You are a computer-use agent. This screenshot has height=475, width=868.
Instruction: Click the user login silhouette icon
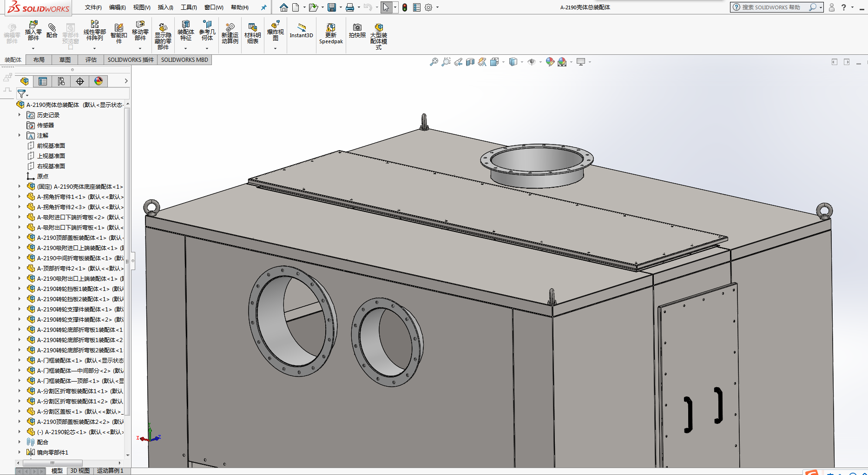click(832, 7)
